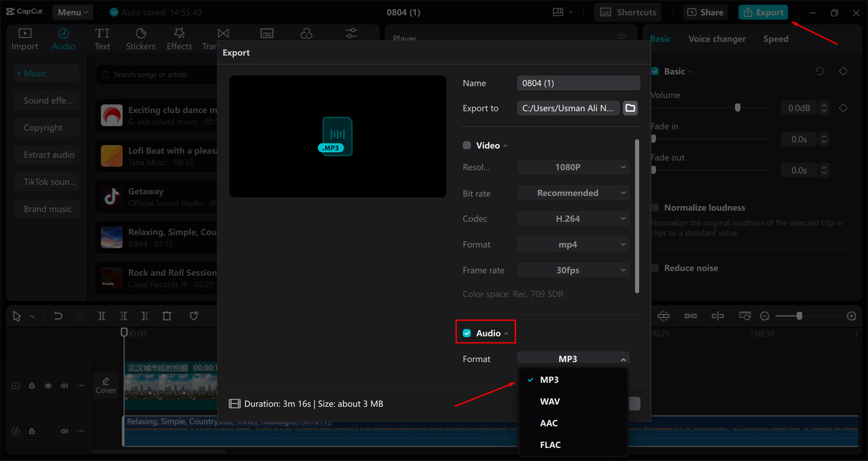Lock the video track
The image size is (868, 461).
[32, 386]
